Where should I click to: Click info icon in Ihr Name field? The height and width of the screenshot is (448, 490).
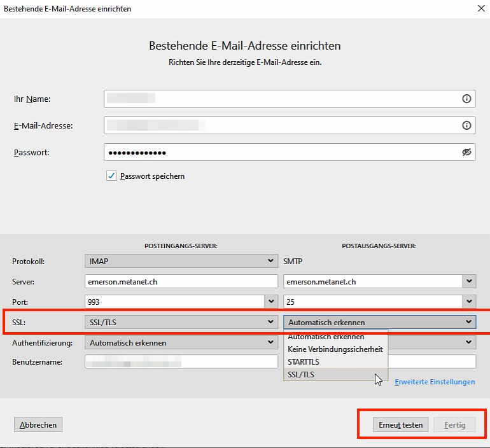466,99
